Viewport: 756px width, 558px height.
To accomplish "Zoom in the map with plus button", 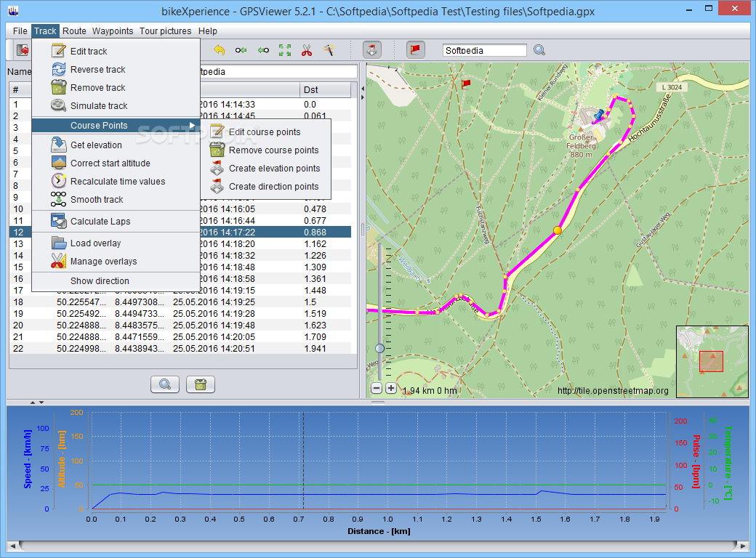I will (391, 388).
